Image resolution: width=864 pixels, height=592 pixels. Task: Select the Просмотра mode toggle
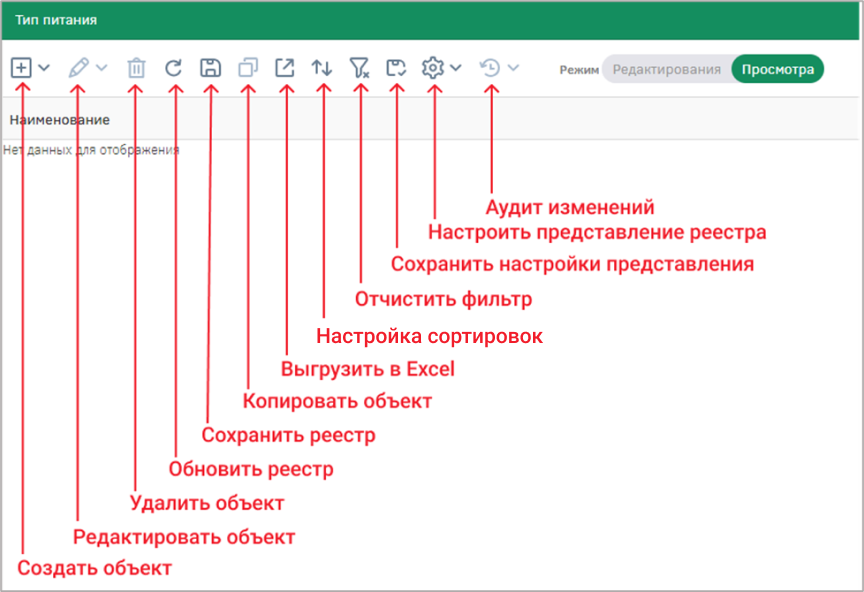pyautogui.click(x=777, y=69)
